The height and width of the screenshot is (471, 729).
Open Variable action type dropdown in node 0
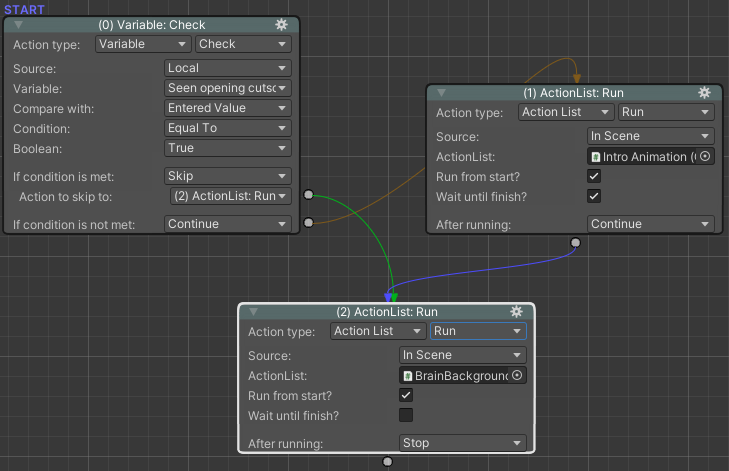click(143, 44)
